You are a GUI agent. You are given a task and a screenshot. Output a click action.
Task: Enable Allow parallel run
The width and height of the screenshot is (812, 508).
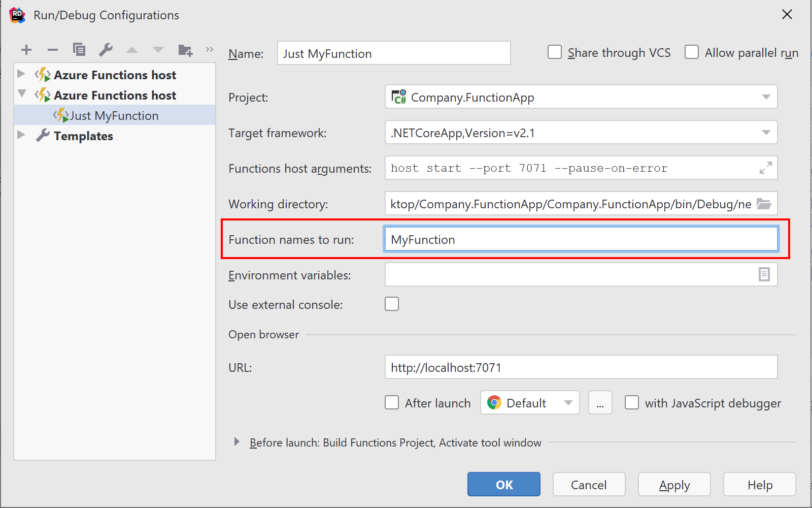[692, 52]
